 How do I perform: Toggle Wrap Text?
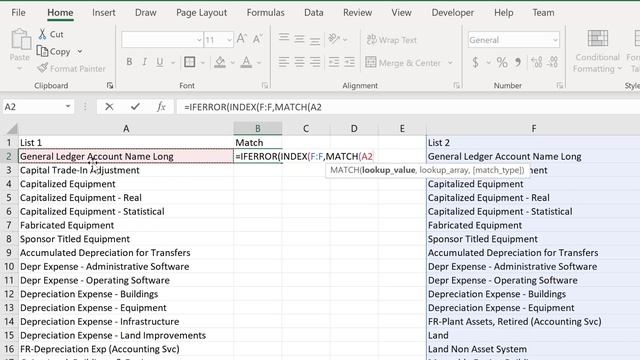click(x=391, y=40)
